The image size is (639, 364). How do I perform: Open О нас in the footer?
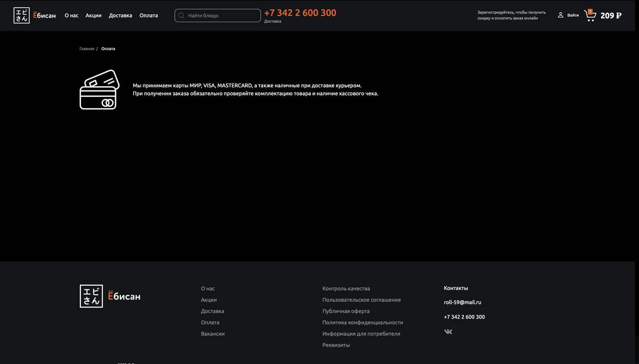point(208,288)
